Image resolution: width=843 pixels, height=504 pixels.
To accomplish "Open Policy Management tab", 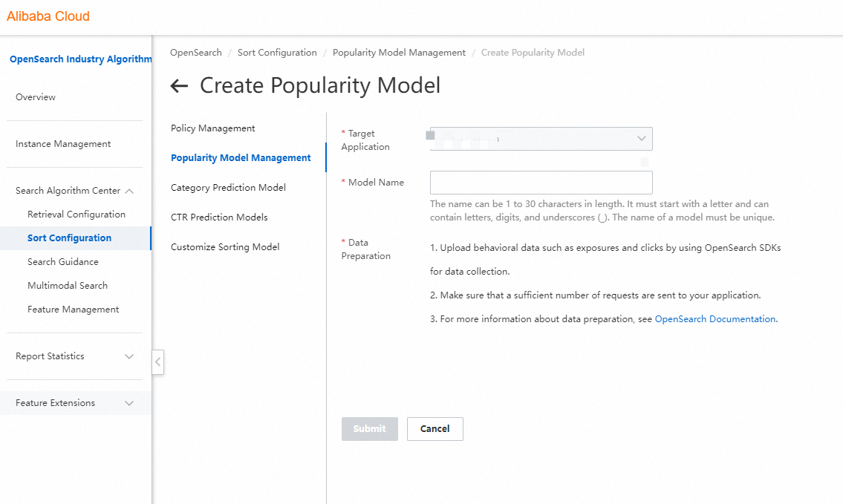I will coord(213,128).
